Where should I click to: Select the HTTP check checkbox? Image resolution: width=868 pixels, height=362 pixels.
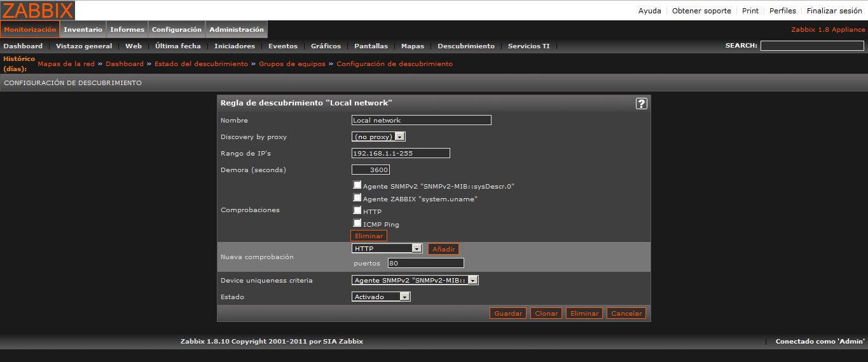coord(357,210)
